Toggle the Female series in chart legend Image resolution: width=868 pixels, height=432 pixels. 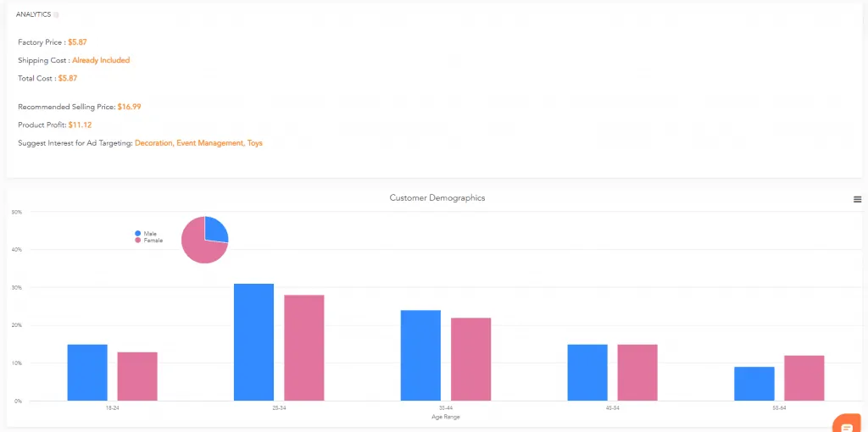point(153,241)
